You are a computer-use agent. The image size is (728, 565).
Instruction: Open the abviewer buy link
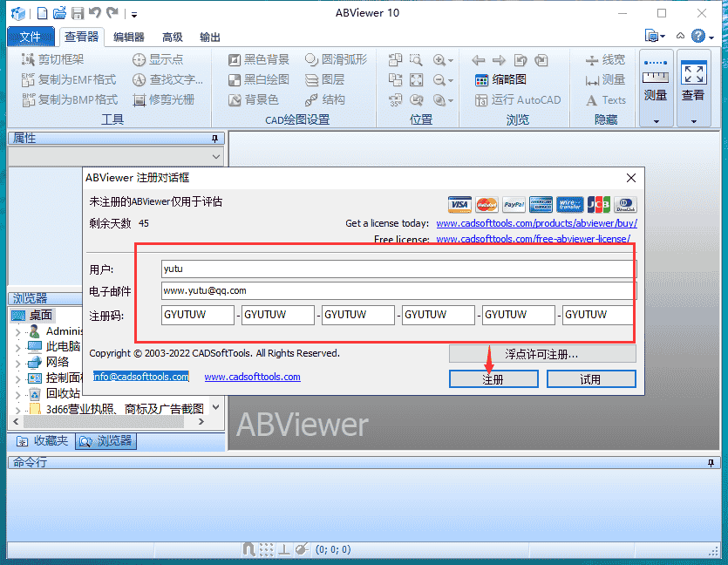pos(537,223)
